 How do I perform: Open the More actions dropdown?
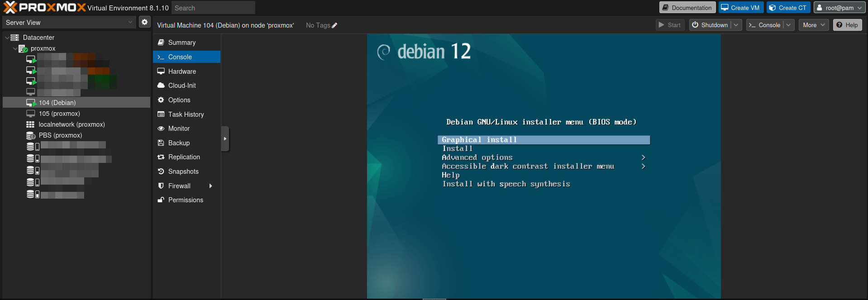[813, 25]
